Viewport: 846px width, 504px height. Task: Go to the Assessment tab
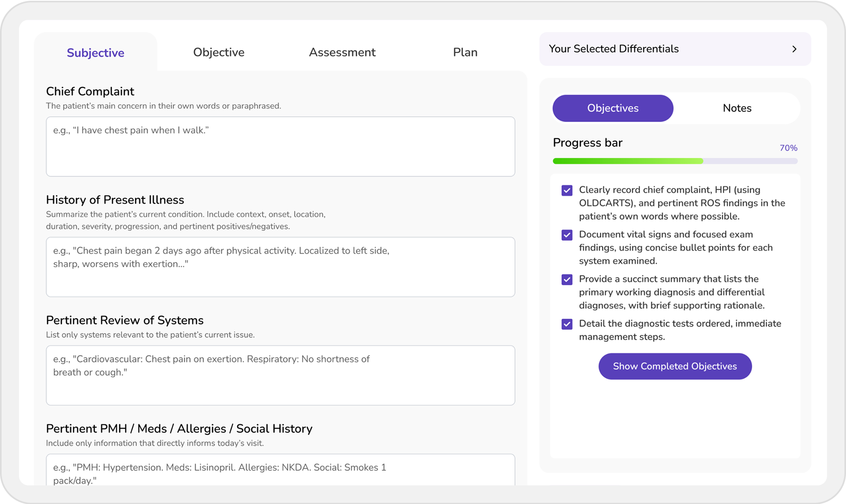click(342, 52)
